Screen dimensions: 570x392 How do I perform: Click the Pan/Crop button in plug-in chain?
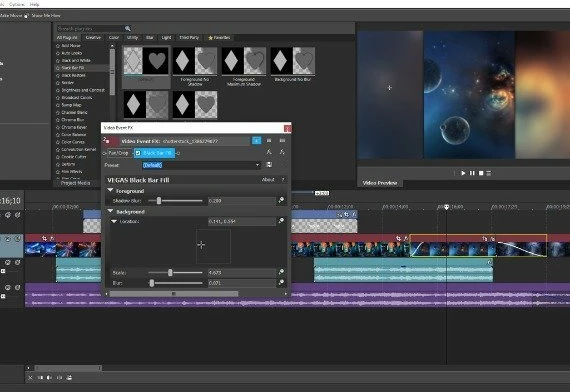coord(119,153)
